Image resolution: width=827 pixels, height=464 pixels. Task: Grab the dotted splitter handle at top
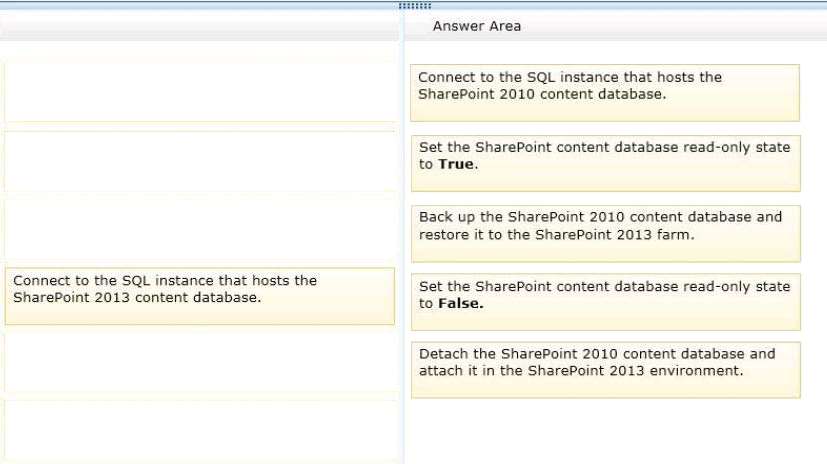tap(415, 6)
